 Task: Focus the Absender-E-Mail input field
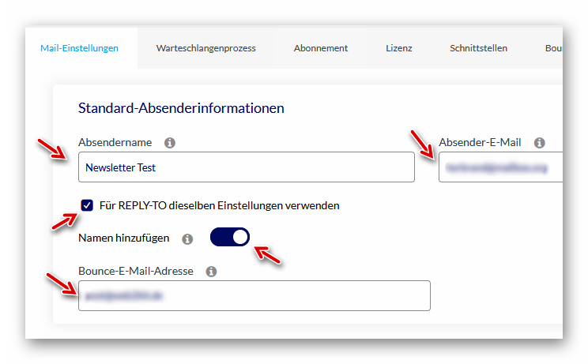pyautogui.click(x=500, y=167)
